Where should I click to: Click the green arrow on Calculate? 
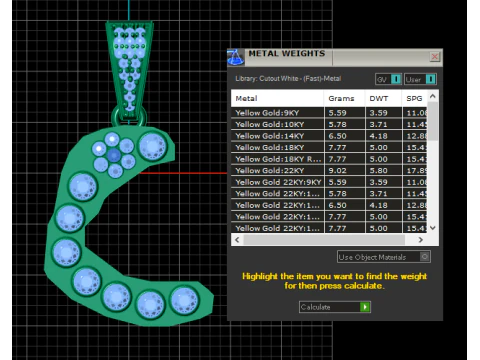coord(365,307)
